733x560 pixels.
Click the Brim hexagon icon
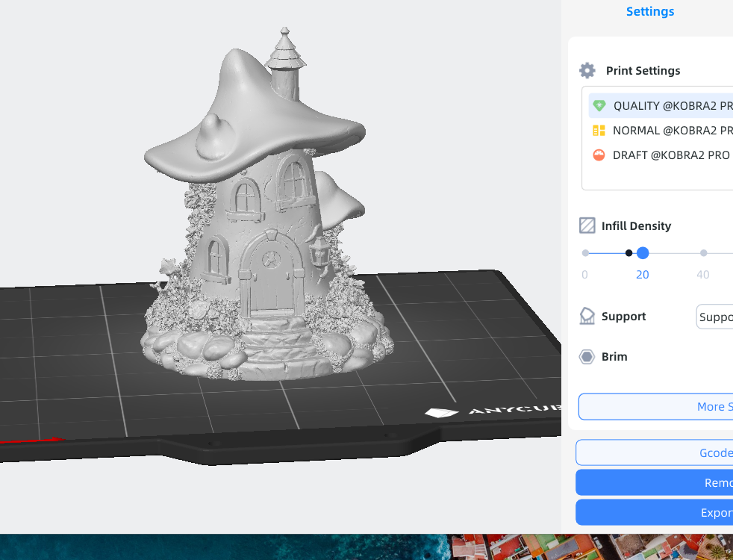pos(587,357)
